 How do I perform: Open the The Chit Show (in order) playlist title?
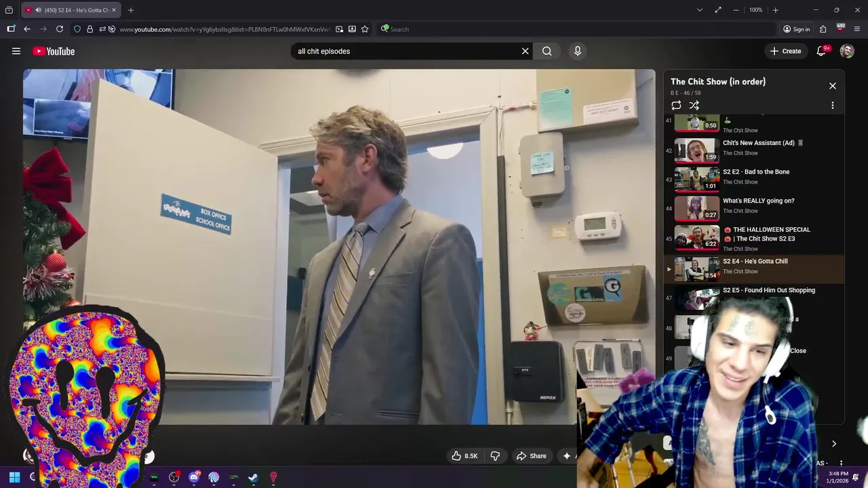click(718, 81)
